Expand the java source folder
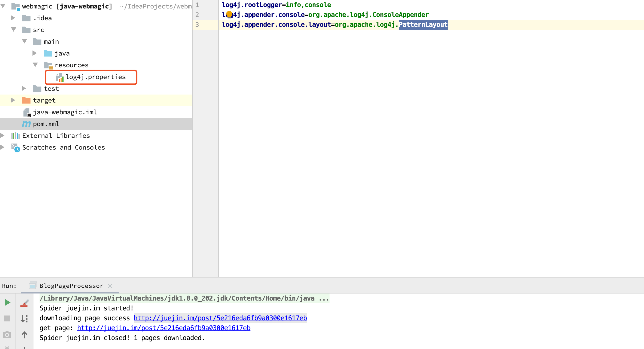The image size is (644, 349). [35, 53]
